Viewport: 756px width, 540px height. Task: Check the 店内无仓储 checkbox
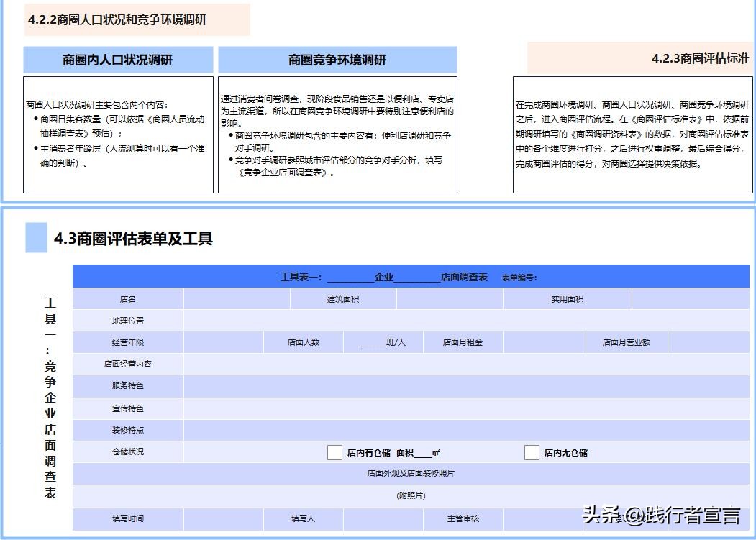coord(532,452)
